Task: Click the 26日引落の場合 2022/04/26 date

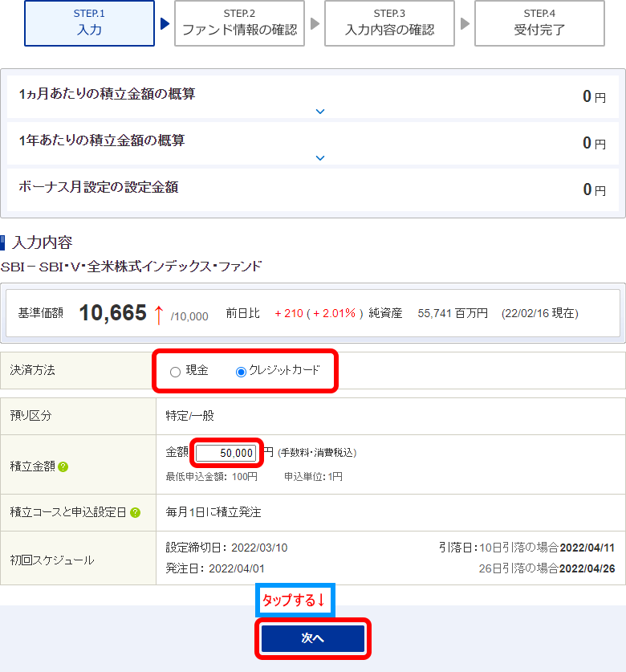Action: pyautogui.click(x=547, y=568)
